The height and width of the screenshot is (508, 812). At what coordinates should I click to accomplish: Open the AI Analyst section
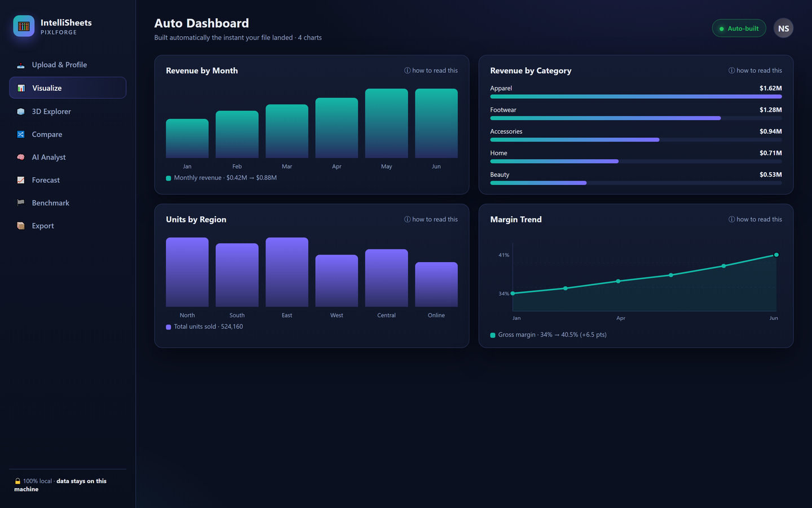[x=68, y=157]
